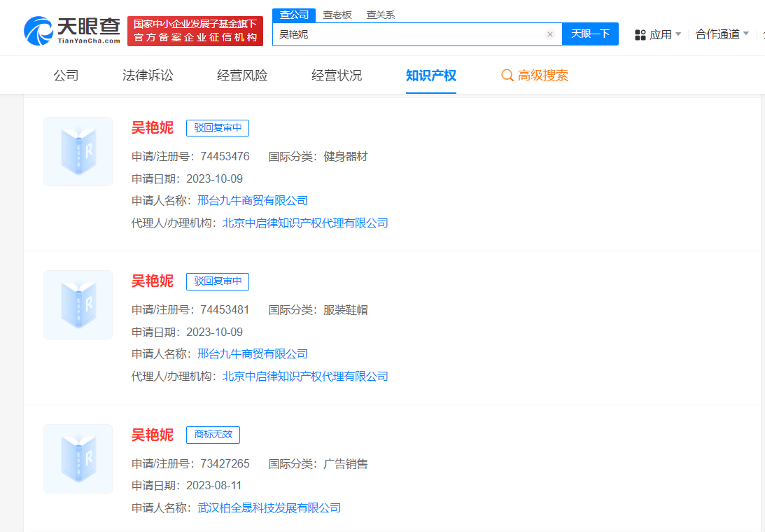Click the 天眼一下 search button
This screenshot has height=532, width=765.
590,34
